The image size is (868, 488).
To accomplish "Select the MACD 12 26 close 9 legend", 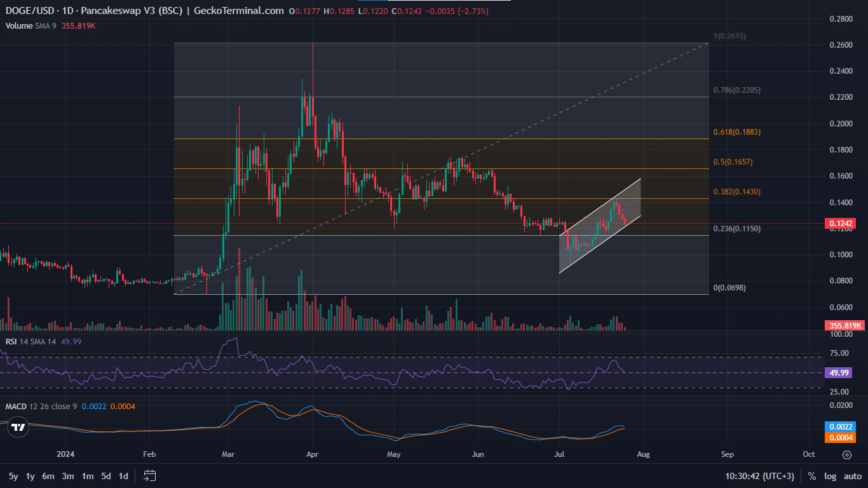I will 41,406.
